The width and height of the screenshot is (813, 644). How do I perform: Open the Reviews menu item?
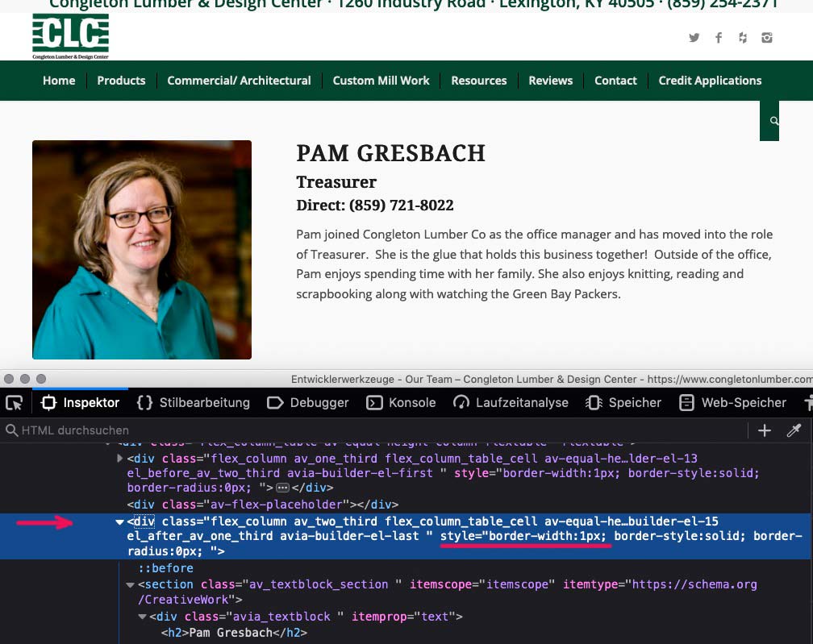pos(551,81)
